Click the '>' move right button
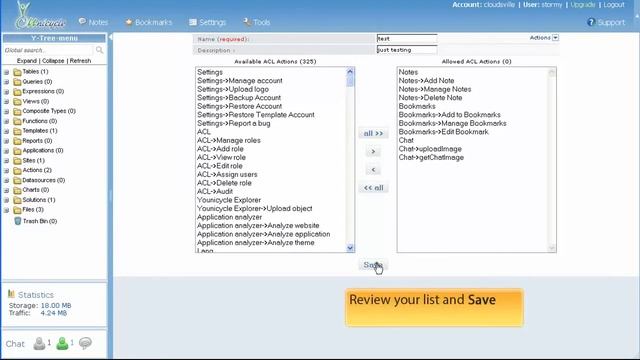The image size is (640, 360). point(373,151)
